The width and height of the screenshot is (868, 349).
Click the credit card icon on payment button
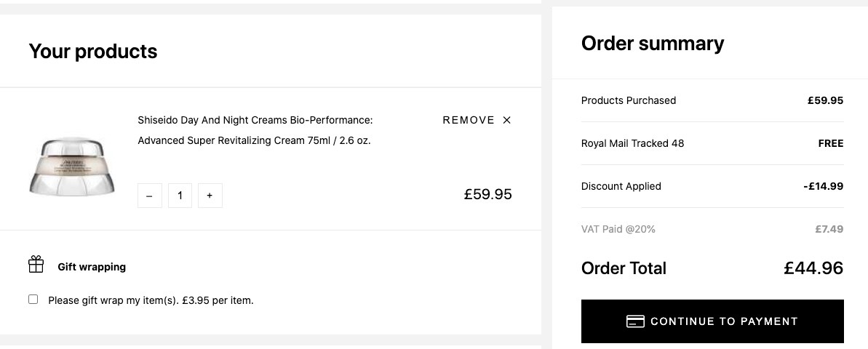click(x=635, y=321)
